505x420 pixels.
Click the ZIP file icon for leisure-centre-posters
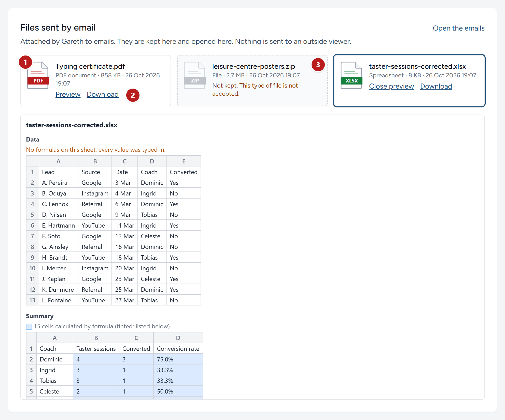click(x=195, y=75)
